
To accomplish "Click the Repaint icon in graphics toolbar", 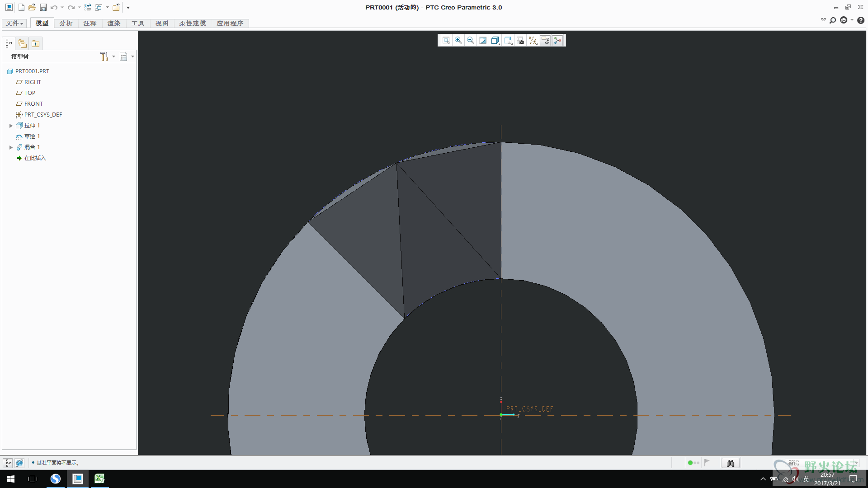I will [x=483, y=40].
